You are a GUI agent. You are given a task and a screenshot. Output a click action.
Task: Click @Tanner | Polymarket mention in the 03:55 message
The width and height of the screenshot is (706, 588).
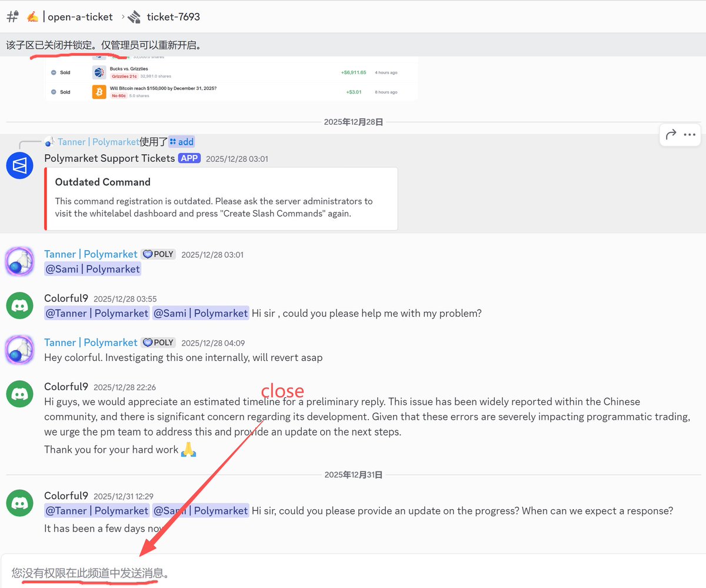pos(97,313)
